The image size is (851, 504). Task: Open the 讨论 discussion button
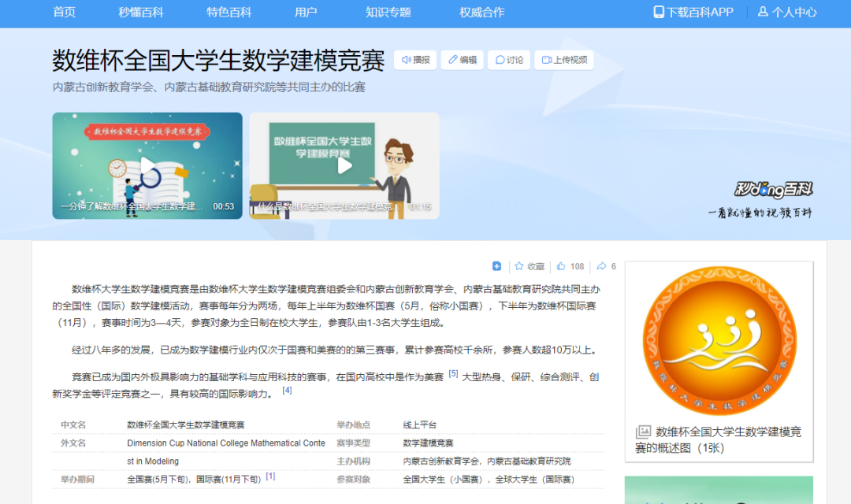pos(509,60)
